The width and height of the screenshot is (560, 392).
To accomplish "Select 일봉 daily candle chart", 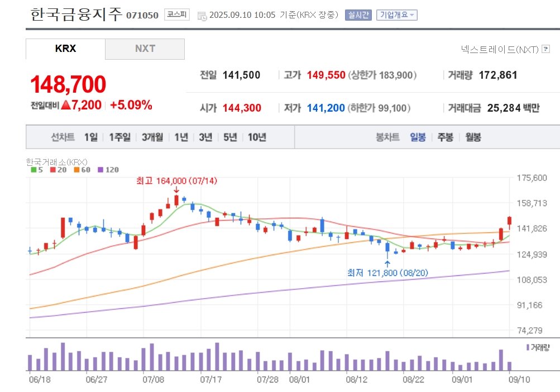I will coord(418,137).
